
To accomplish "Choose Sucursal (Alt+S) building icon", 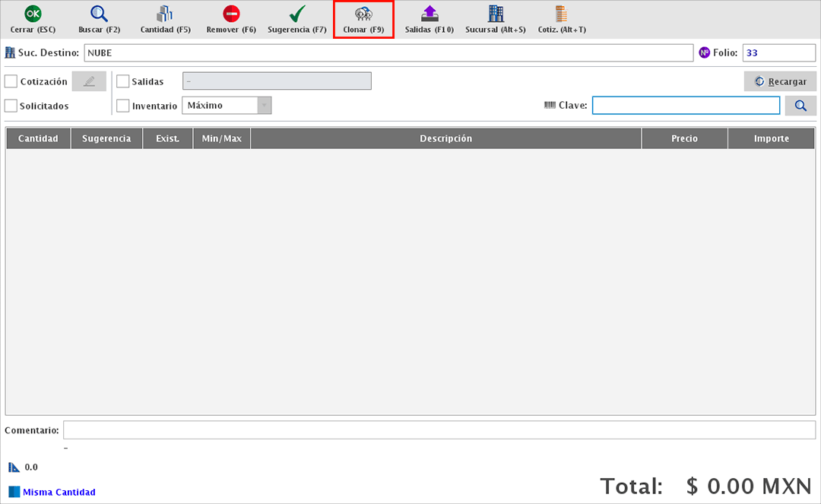I will click(x=496, y=14).
